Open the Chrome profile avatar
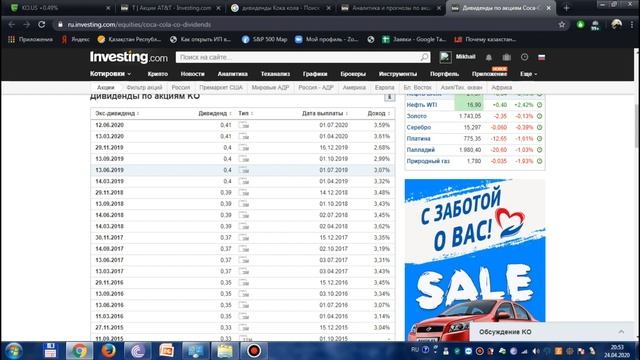This screenshot has height=360, width=640. point(617,24)
